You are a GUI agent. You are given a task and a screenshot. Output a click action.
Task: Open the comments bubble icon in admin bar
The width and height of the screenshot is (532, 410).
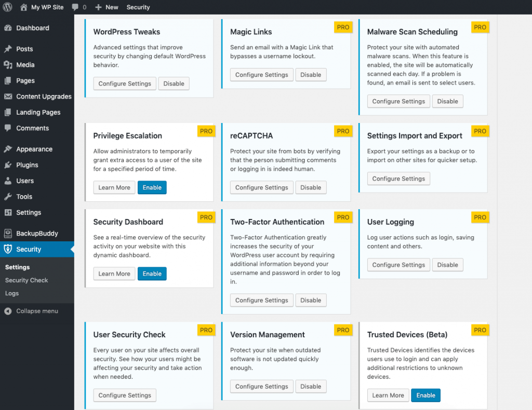coord(75,7)
